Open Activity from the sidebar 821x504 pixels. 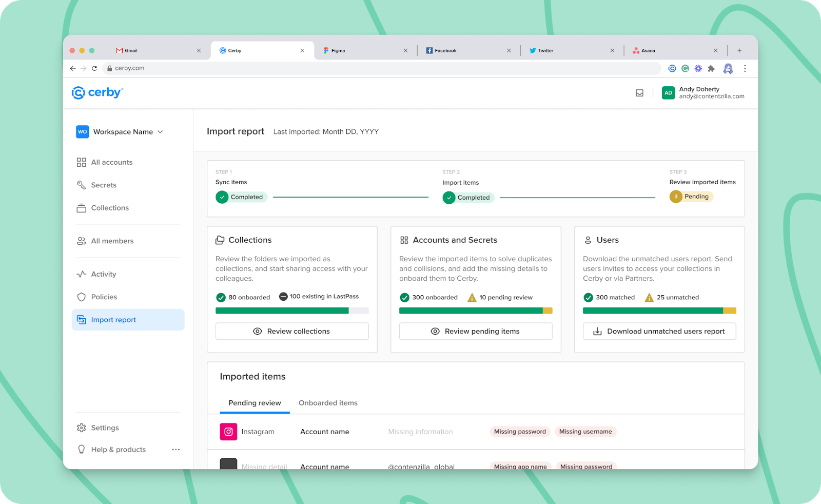pyautogui.click(x=103, y=274)
